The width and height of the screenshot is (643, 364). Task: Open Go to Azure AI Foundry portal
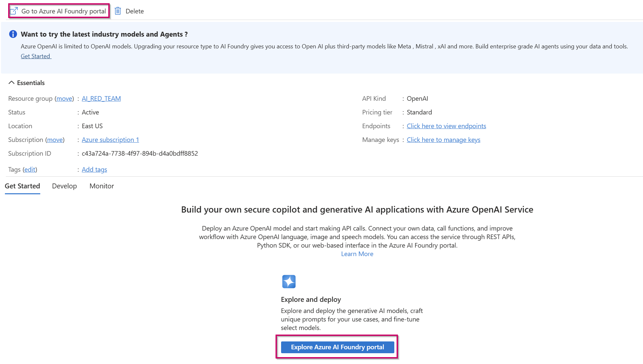59,11
